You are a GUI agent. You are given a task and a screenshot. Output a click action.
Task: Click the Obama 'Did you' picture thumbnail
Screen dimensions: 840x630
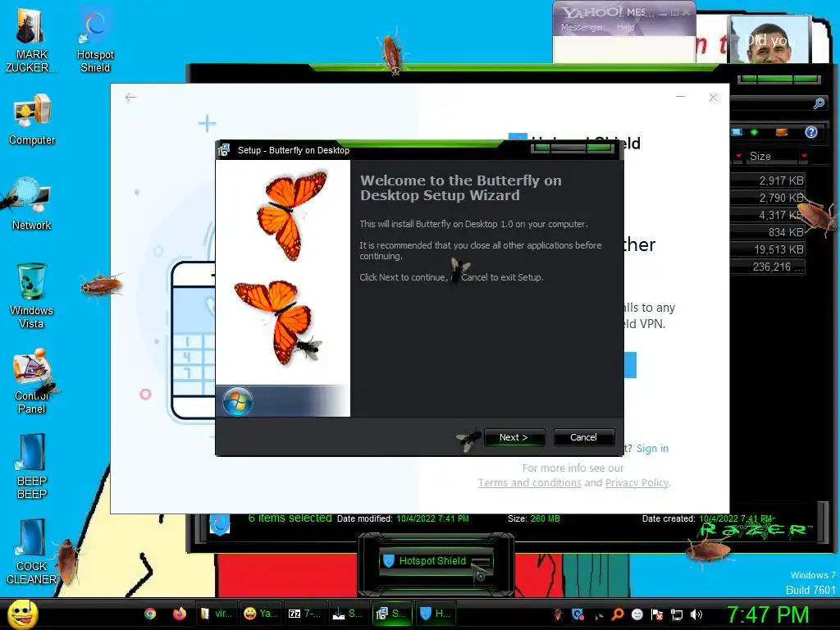pos(769,41)
